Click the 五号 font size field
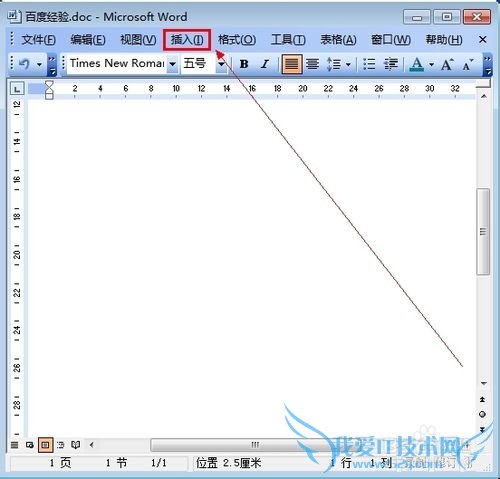Screen dimensions: 500x479 click(198, 63)
